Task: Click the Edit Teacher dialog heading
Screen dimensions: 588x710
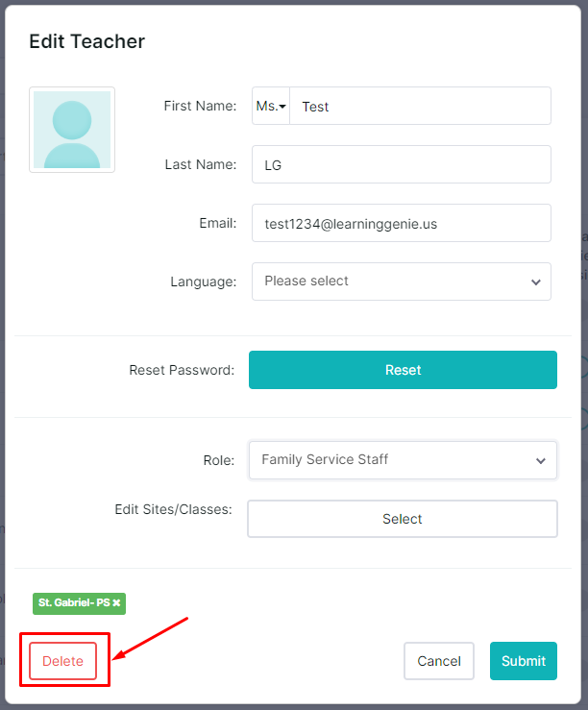Action: [87, 41]
